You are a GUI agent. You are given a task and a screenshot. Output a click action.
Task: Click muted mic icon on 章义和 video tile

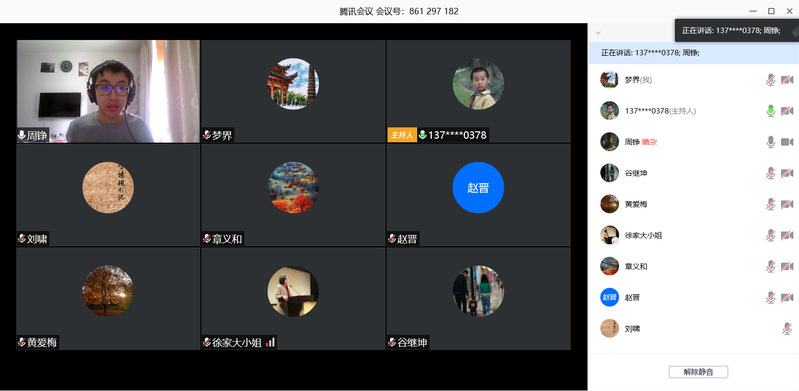tap(207, 239)
